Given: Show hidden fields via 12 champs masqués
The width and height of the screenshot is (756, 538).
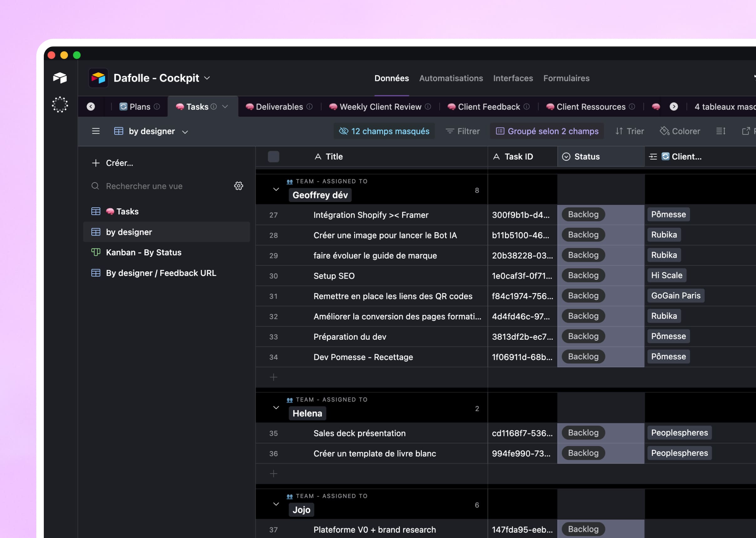Looking at the screenshot, I should tap(384, 131).
